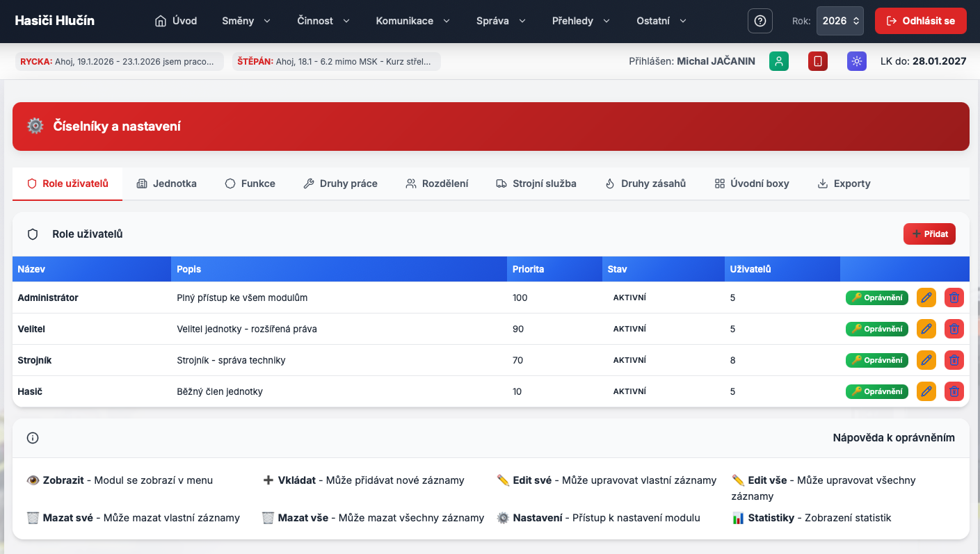The width and height of the screenshot is (980, 554).
Task: Open the green user profile icon
Action: [x=779, y=61]
